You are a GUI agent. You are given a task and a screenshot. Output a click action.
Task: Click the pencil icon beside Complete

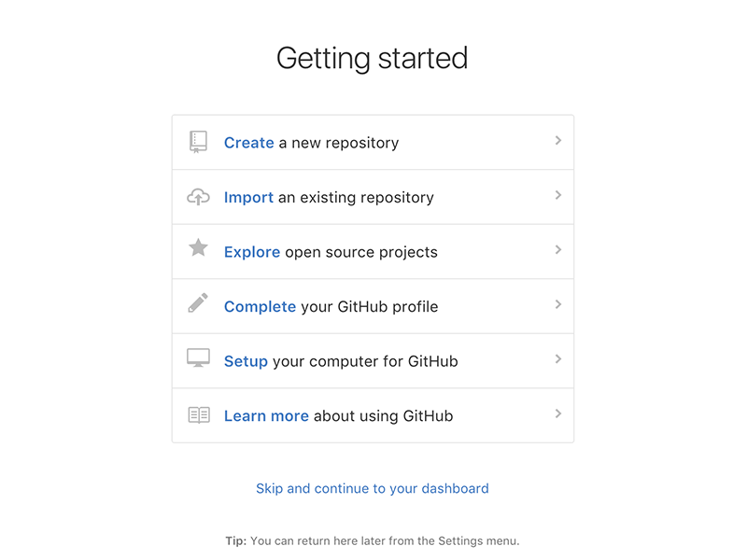click(x=198, y=303)
